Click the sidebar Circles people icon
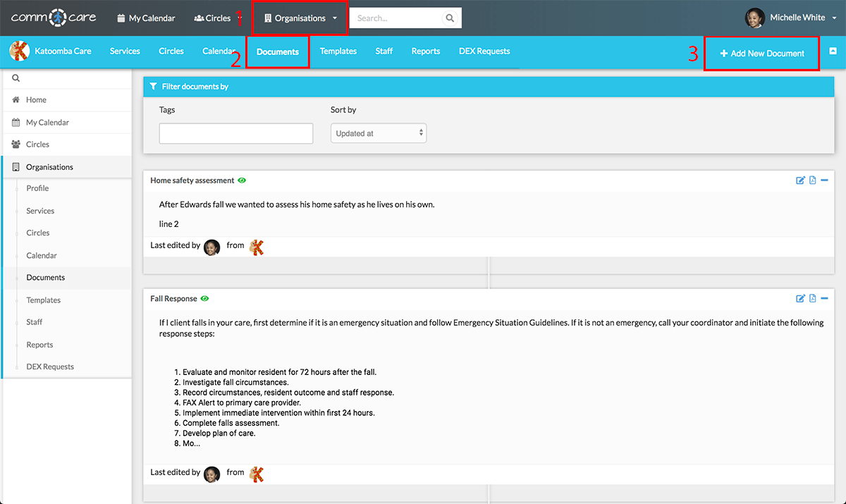846x504 pixels. point(16,145)
